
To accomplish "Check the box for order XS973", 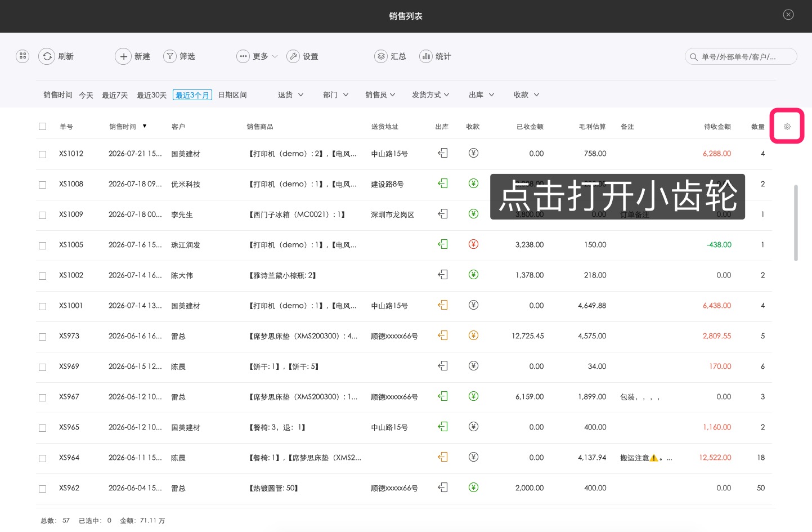I will click(42, 337).
